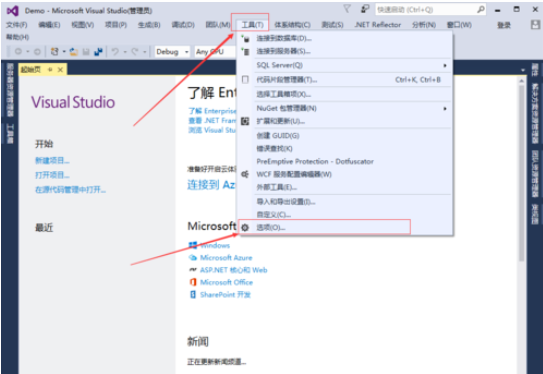543x374 pixels.
Task: Click the Save All toolbar icon
Action: point(98,52)
